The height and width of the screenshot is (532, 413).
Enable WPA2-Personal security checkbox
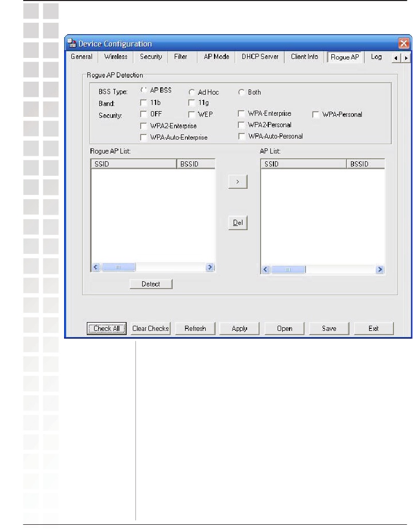coord(241,125)
